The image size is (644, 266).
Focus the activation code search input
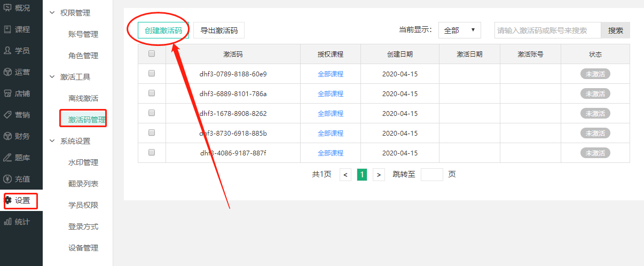click(x=547, y=30)
